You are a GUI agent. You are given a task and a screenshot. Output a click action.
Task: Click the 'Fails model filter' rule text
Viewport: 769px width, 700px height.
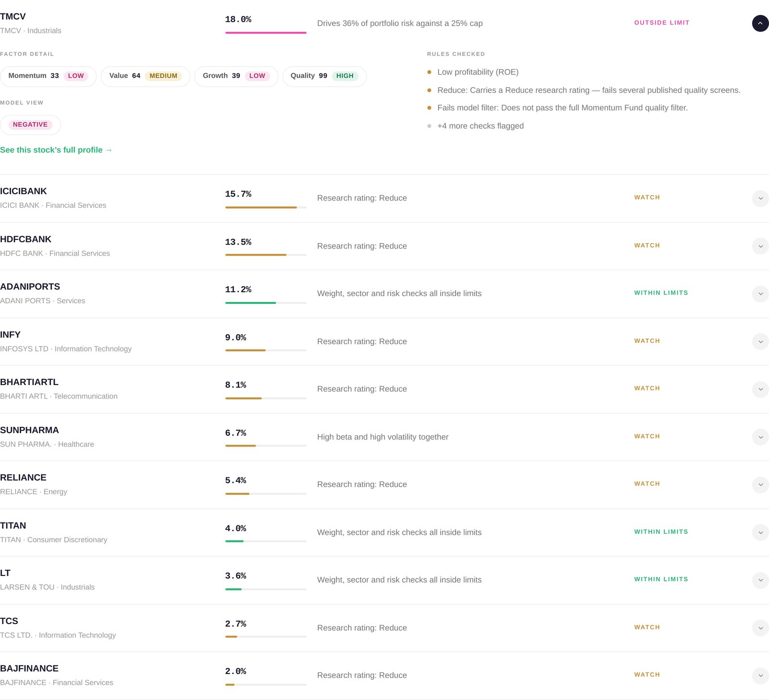click(562, 108)
